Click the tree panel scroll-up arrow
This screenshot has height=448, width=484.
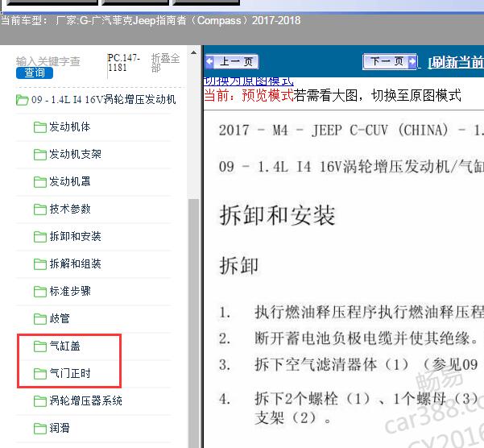[x=193, y=53]
